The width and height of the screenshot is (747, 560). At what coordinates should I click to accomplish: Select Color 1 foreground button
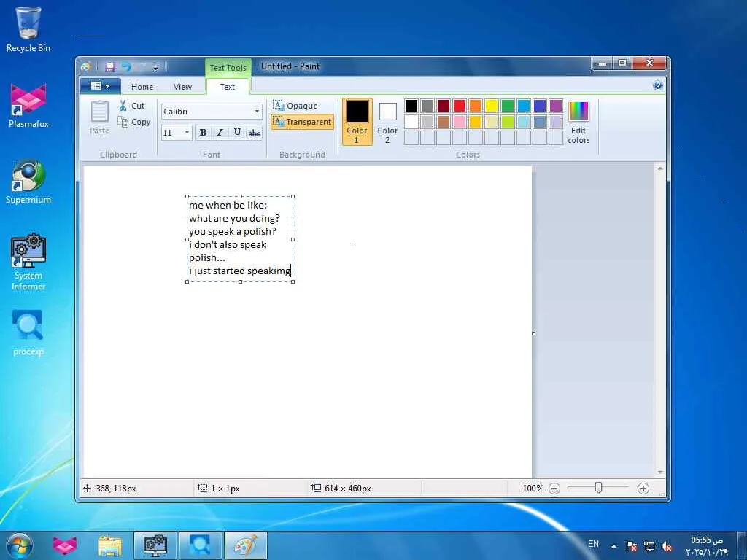pyautogui.click(x=357, y=122)
